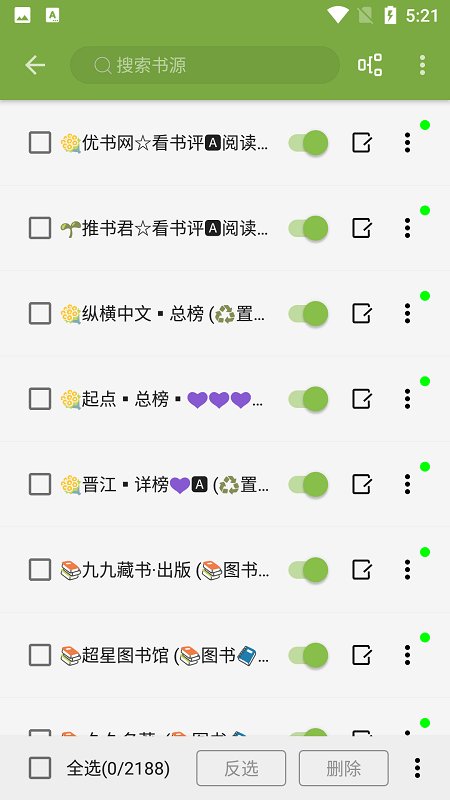Open overflow menu for 纵横中文 source
The height and width of the screenshot is (800, 450).
point(407,313)
